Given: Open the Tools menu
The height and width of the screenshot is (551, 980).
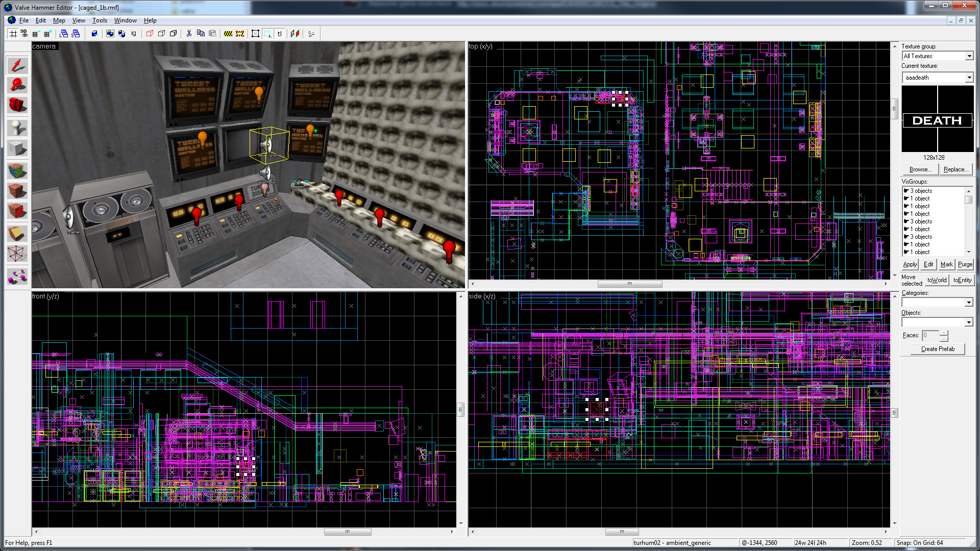Looking at the screenshot, I should (99, 20).
